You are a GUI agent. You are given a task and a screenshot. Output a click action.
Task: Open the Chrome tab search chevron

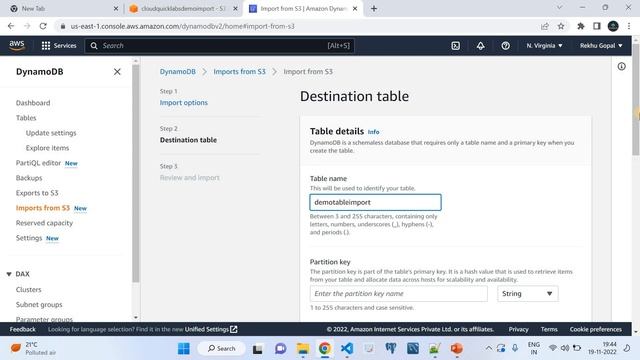560,7
